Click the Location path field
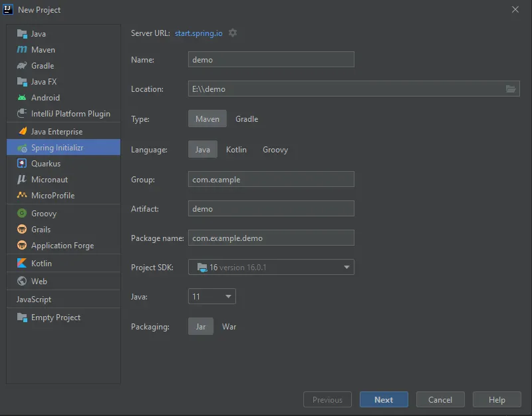Image resolution: width=532 pixels, height=416 pixels. pyautogui.click(x=354, y=89)
